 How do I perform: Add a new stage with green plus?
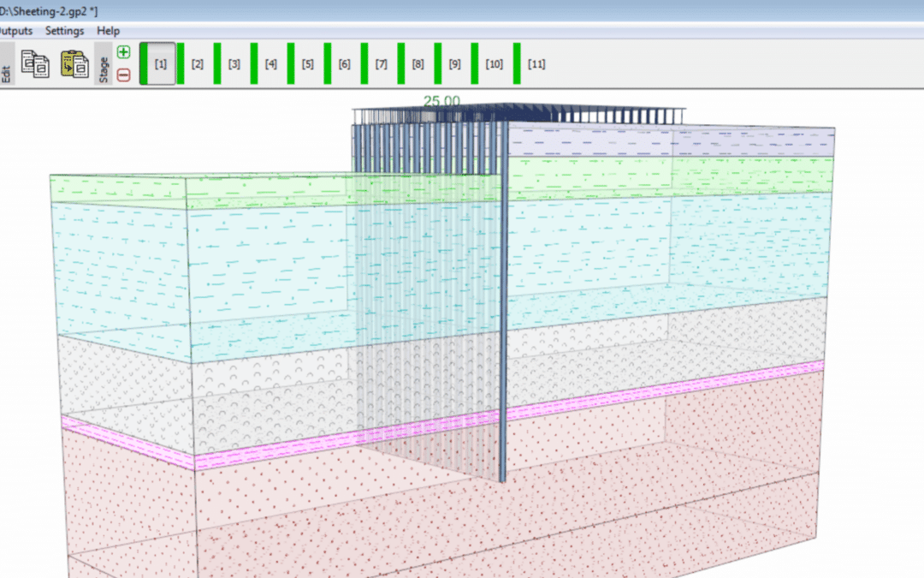pyautogui.click(x=123, y=52)
